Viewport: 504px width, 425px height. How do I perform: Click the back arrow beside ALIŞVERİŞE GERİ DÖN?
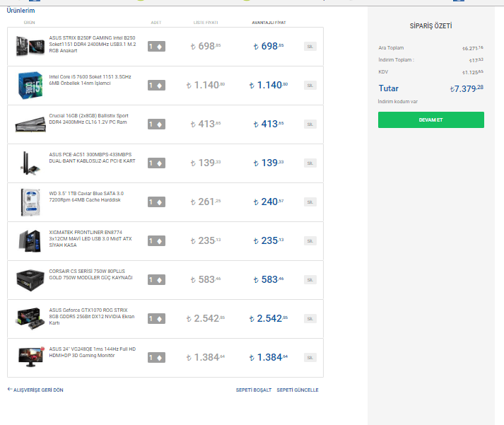(10, 390)
